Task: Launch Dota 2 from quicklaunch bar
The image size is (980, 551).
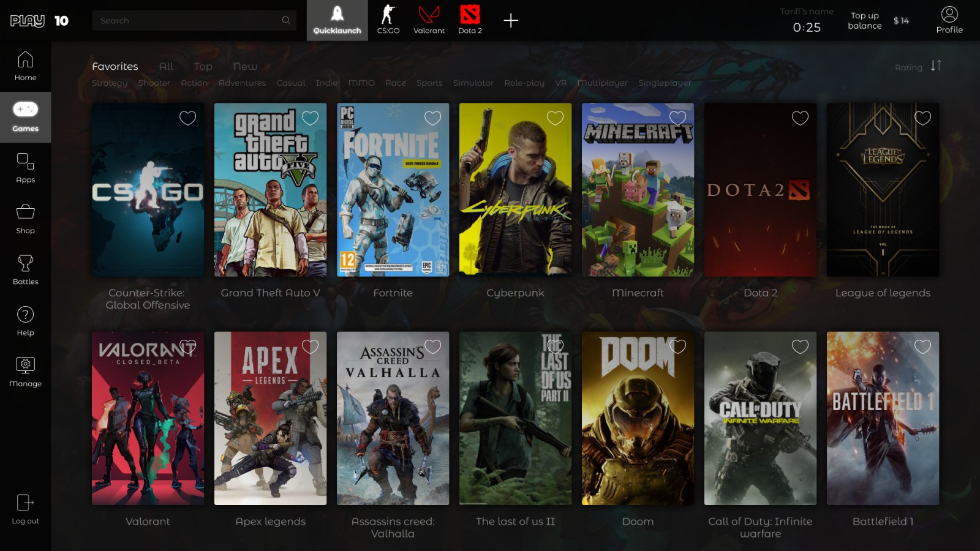Action: pyautogui.click(x=470, y=20)
